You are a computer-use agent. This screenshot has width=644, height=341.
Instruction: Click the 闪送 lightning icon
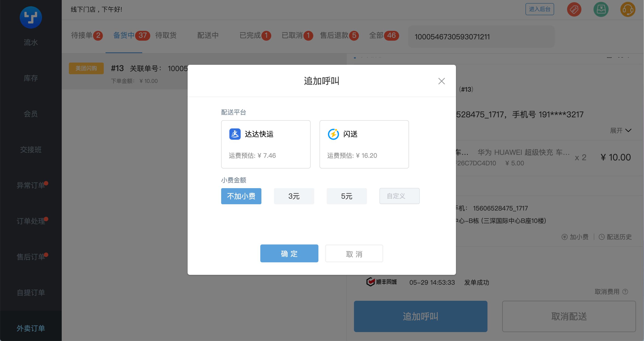click(333, 134)
